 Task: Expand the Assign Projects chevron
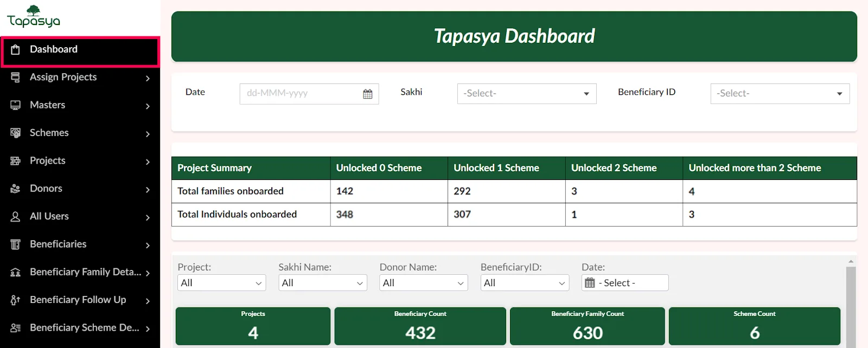point(148,79)
